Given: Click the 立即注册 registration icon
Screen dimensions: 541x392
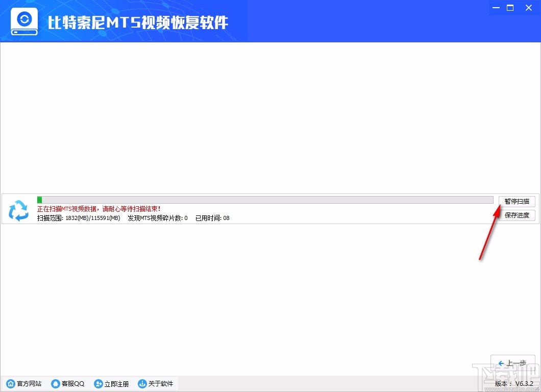Looking at the screenshot, I should pos(99,383).
